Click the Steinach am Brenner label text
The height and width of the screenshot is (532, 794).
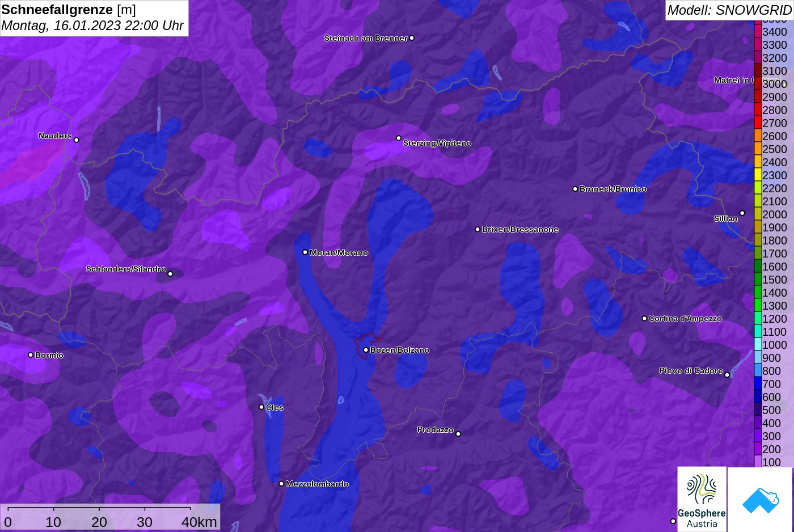pos(366,38)
